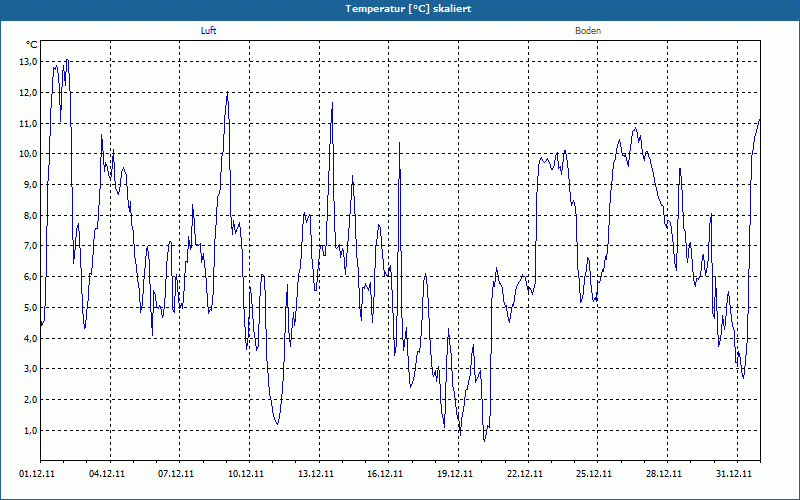
Task: Click the chart title 'Temperatur [°C] skaliert'
Action: tap(408, 9)
